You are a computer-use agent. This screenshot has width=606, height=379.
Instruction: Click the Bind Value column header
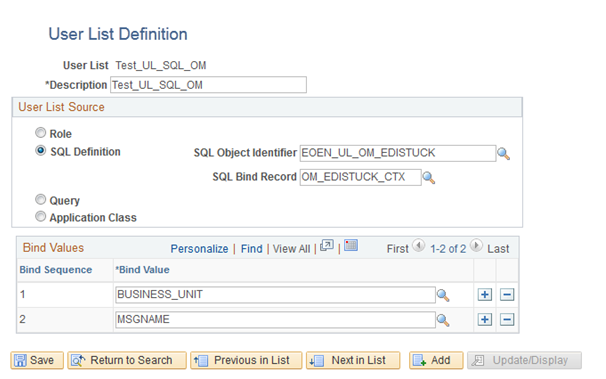point(142,270)
